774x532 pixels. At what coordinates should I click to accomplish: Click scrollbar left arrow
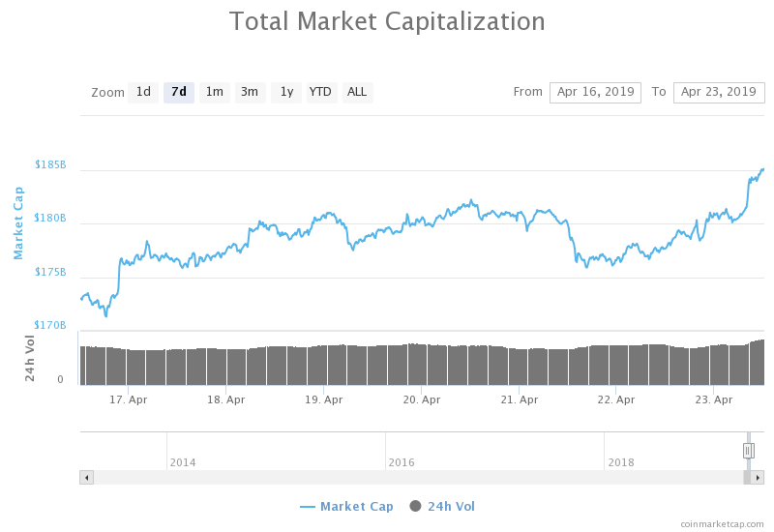pyautogui.click(x=86, y=477)
